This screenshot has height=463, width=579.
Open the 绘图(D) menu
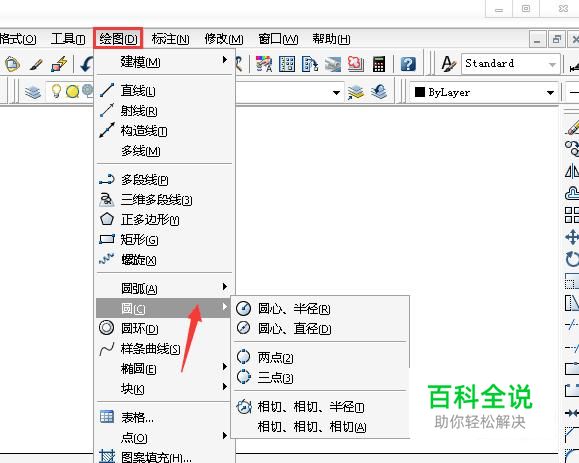(118, 38)
